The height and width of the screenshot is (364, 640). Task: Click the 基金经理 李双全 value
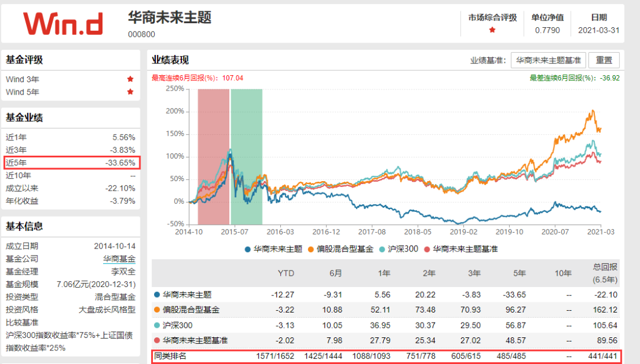pyautogui.click(x=123, y=272)
